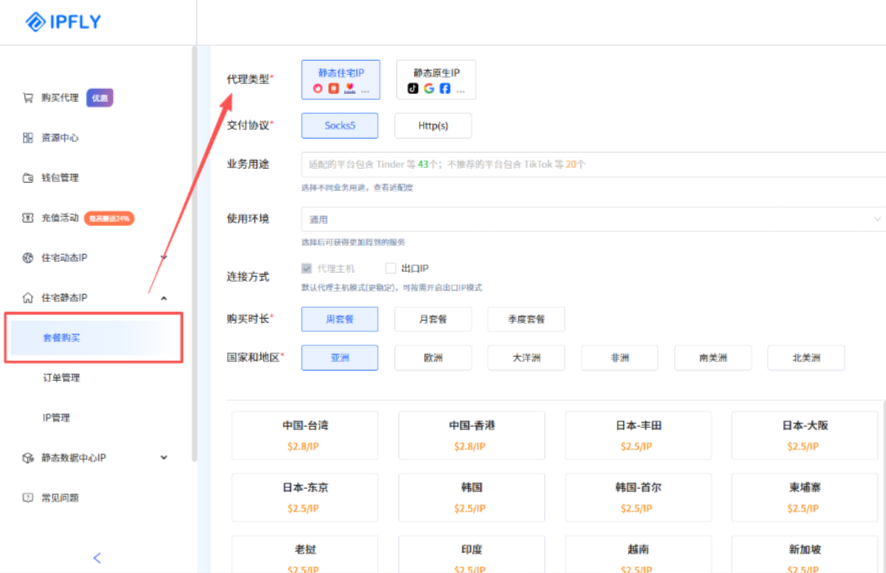Select the 日本-东京 location card
886x573 pixels.
[x=305, y=497]
